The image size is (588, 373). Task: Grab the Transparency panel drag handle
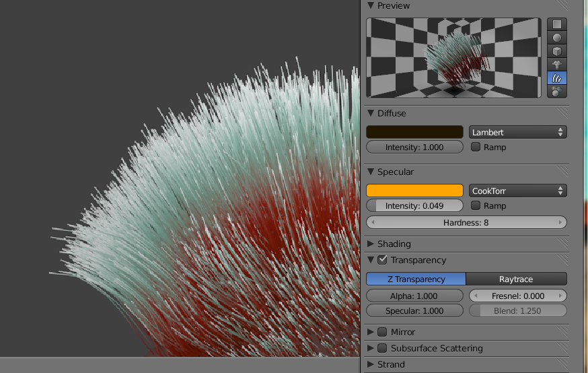(562, 259)
